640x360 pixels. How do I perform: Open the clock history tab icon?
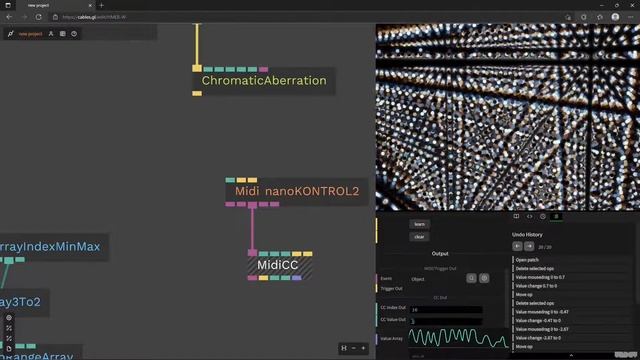click(x=542, y=216)
